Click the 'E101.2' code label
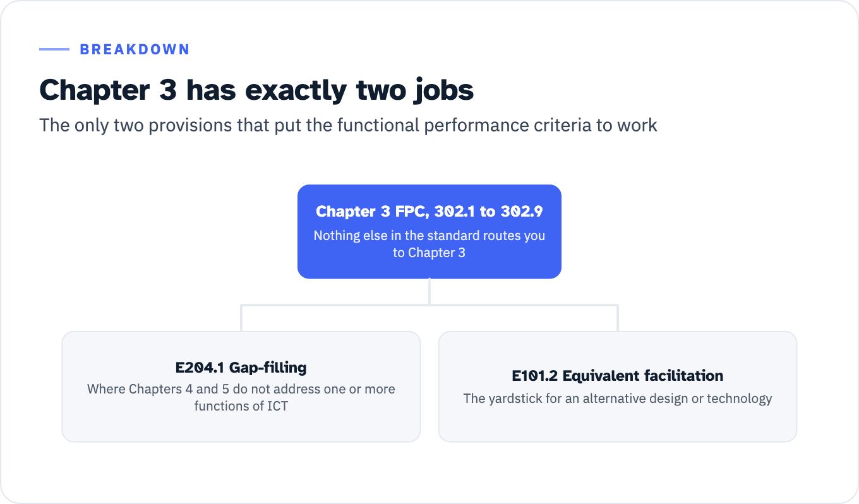Image resolution: width=859 pixels, height=504 pixels. pyautogui.click(x=535, y=376)
